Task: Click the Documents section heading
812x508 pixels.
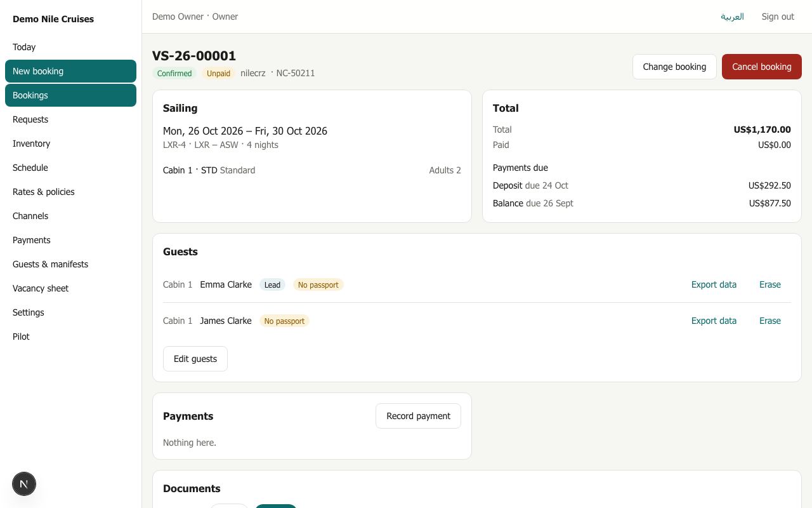Action: [x=192, y=488]
